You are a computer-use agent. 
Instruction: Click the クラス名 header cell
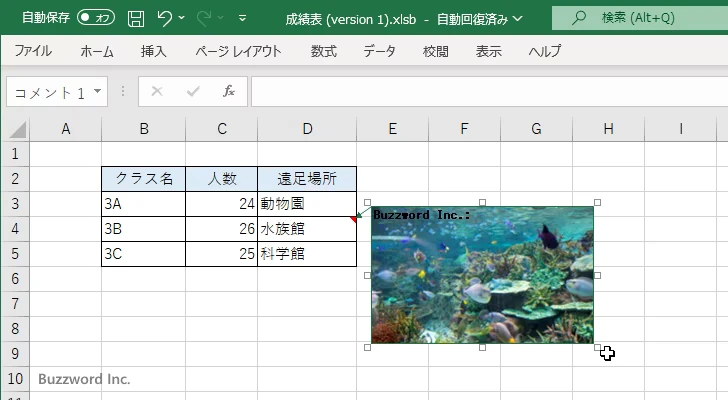pyautogui.click(x=143, y=179)
